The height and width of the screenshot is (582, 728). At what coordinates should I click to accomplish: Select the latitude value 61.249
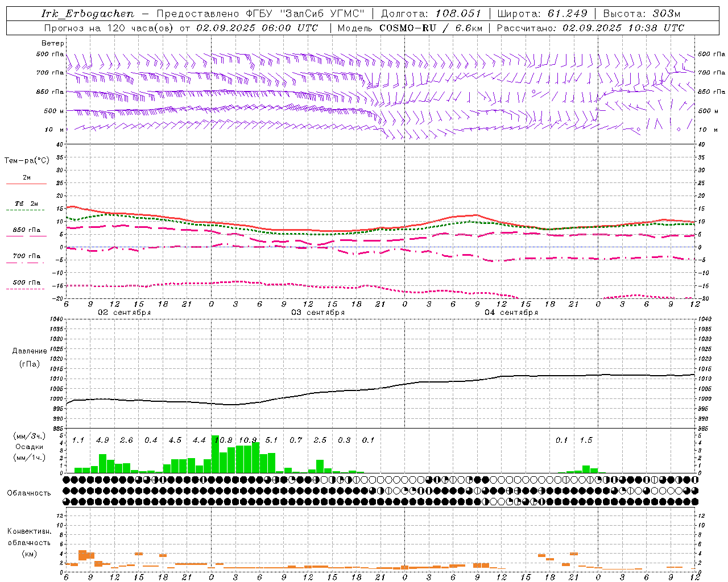tap(568, 14)
